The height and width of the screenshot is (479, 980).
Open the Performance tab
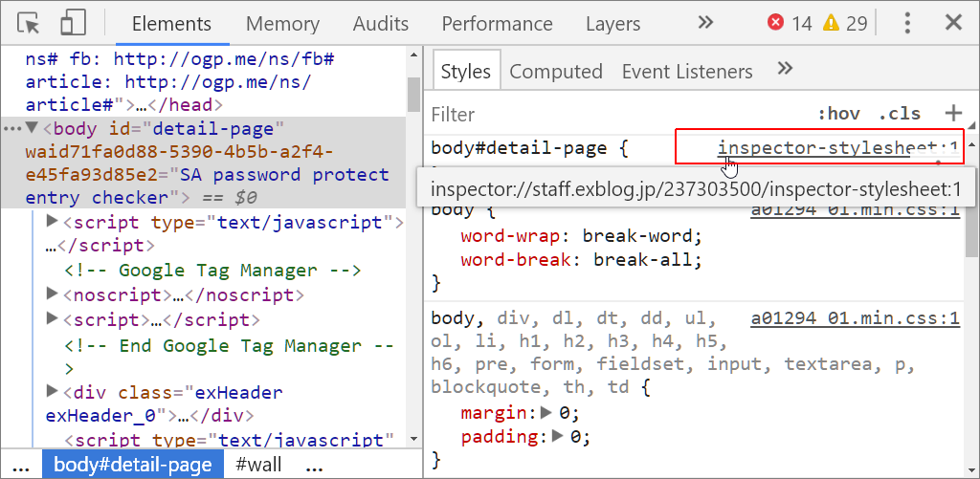[497, 24]
